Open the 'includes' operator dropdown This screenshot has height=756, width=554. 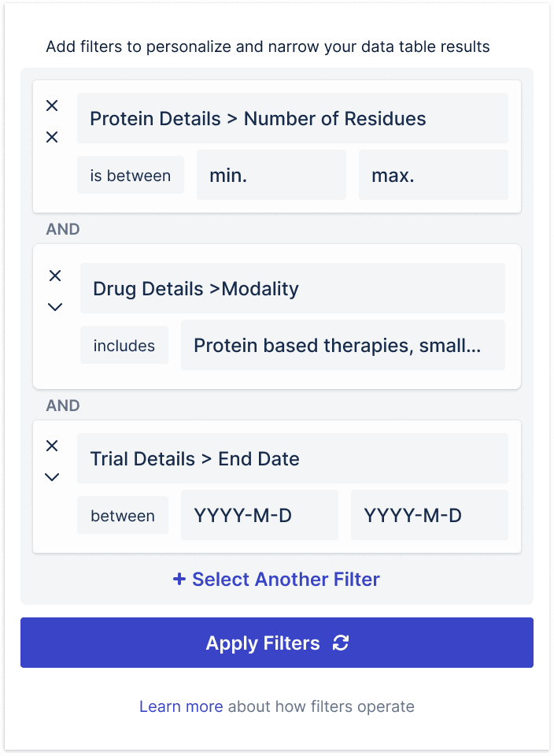coord(124,345)
